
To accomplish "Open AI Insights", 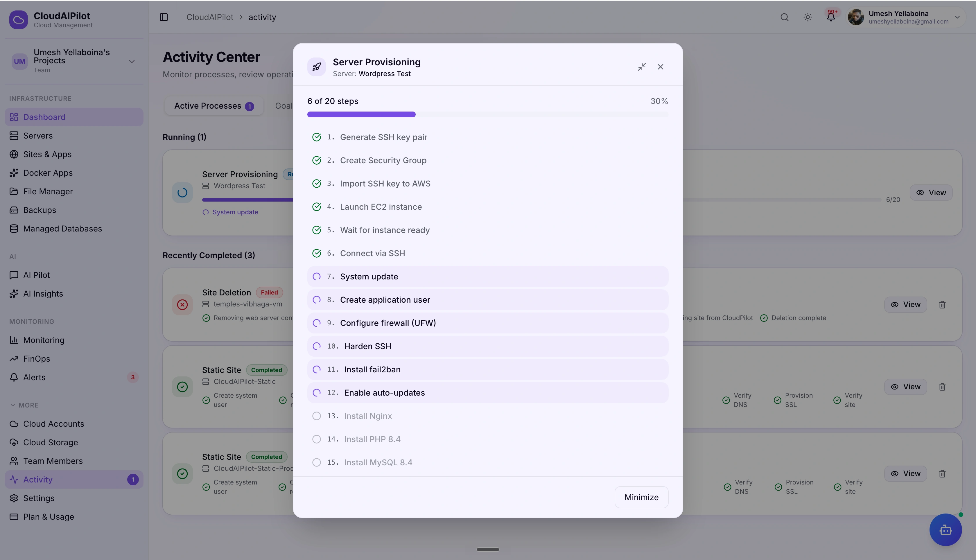I will 74,293.
